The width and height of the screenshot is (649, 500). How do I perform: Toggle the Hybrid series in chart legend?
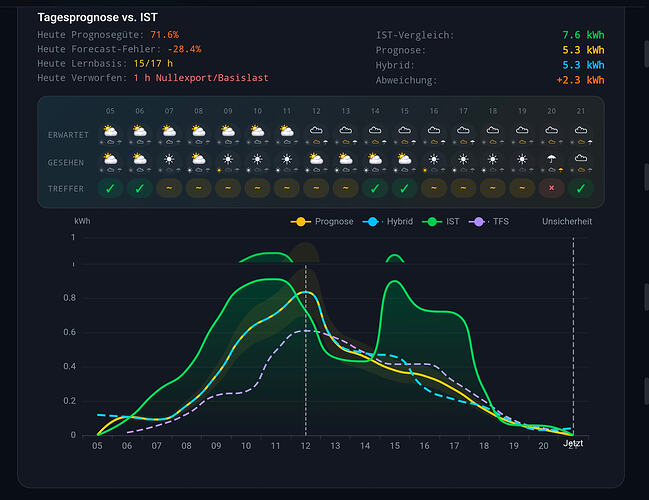pos(388,222)
